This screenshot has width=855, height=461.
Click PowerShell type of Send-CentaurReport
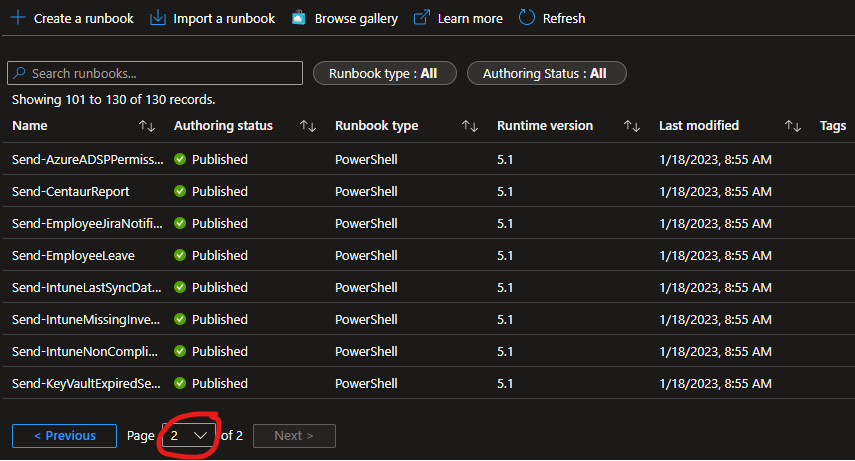366,191
